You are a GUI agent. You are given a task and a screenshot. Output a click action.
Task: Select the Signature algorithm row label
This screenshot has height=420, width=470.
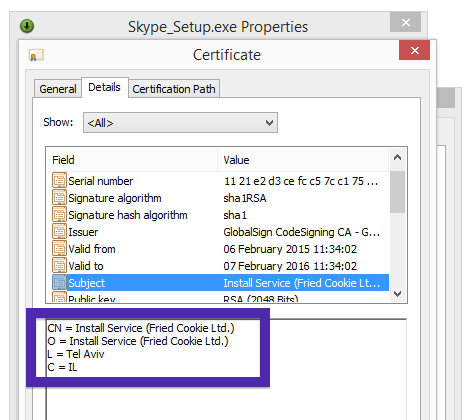tap(115, 198)
